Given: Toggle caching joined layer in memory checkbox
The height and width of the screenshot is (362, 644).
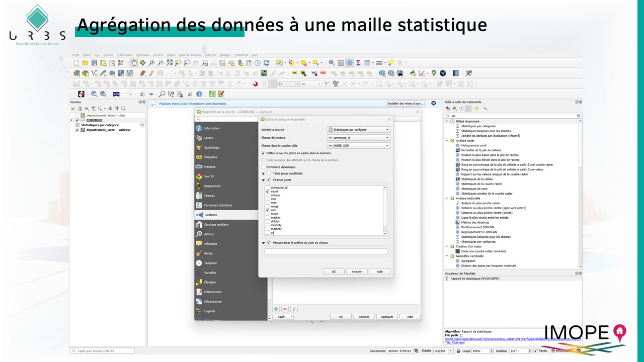Looking at the screenshot, I should [x=263, y=153].
